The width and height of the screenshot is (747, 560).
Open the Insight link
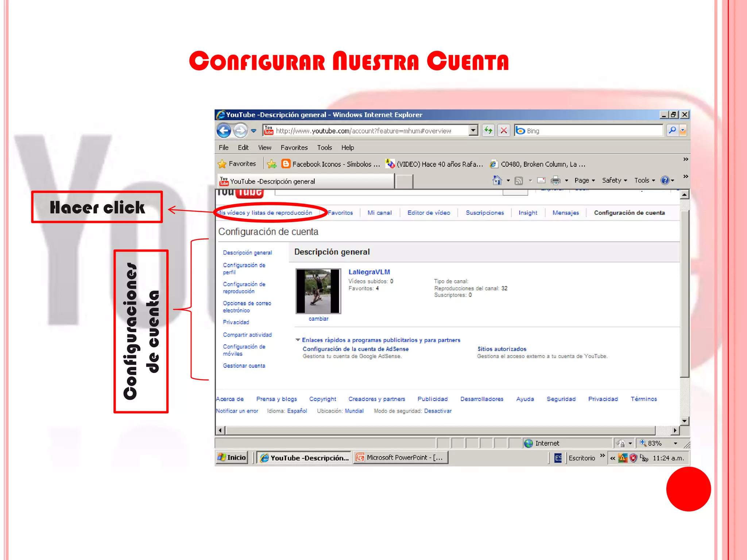528,213
